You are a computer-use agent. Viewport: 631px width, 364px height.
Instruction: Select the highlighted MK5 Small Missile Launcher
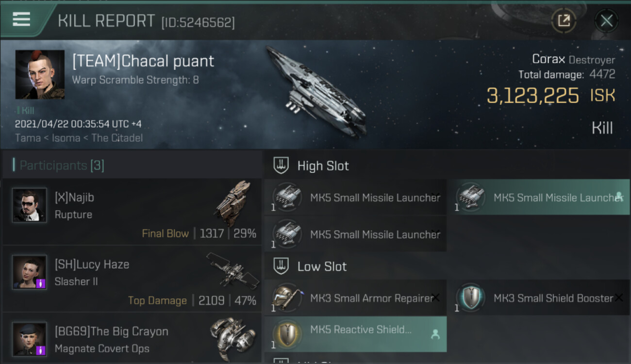539,197
